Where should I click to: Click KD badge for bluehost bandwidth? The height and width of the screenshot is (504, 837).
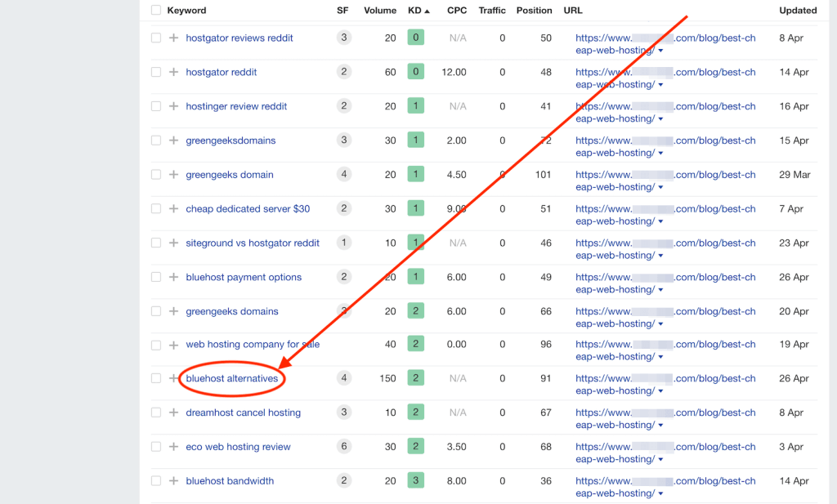pos(416,480)
